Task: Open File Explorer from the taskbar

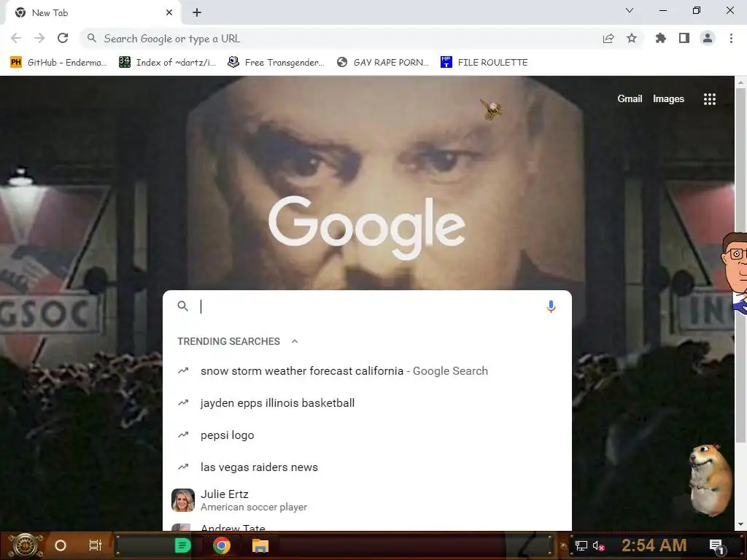Action: pos(260,545)
